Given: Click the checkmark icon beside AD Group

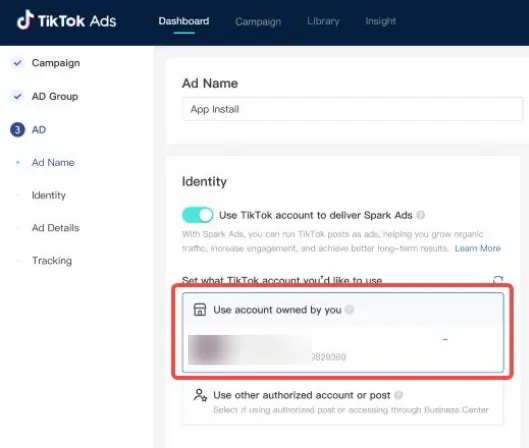Looking at the screenshot, I should pos(18,96).
